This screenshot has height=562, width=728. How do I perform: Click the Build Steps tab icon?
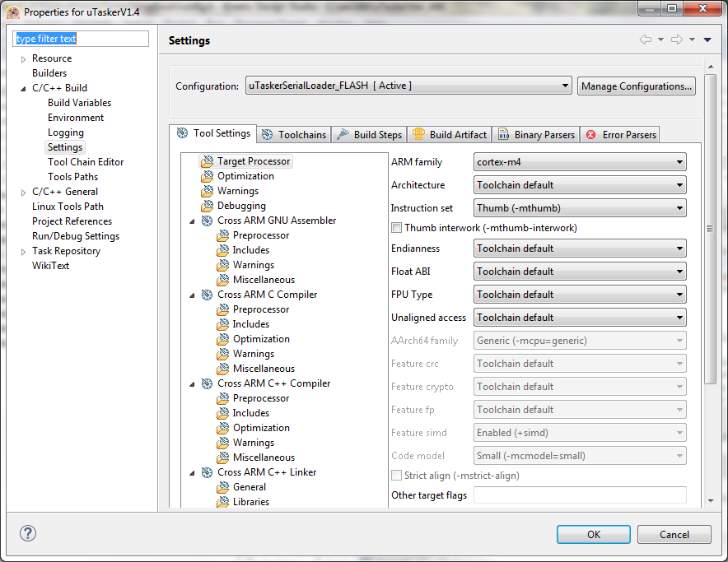[x=343, y=135]
